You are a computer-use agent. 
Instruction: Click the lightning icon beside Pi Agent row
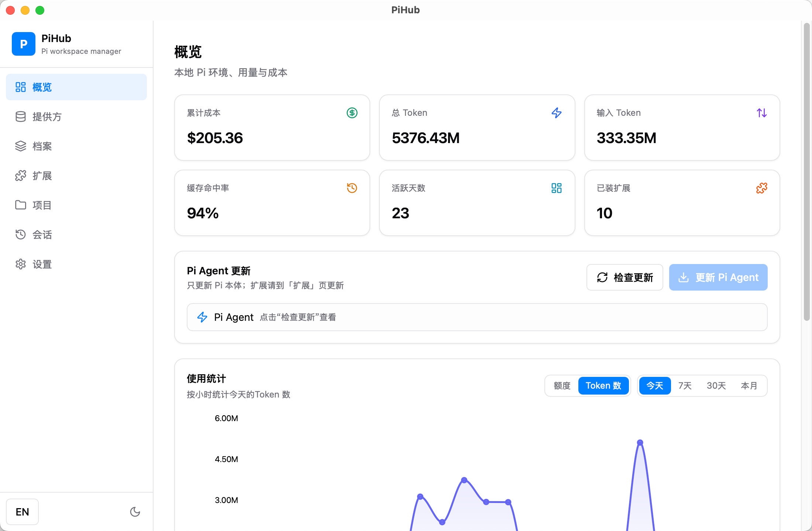click(202, 317)
